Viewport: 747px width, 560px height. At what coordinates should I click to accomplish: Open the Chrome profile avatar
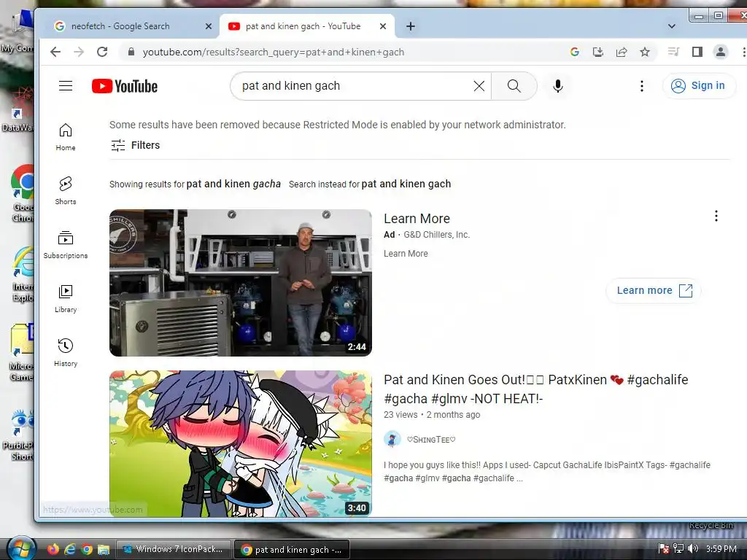click(x=720, y=52)
